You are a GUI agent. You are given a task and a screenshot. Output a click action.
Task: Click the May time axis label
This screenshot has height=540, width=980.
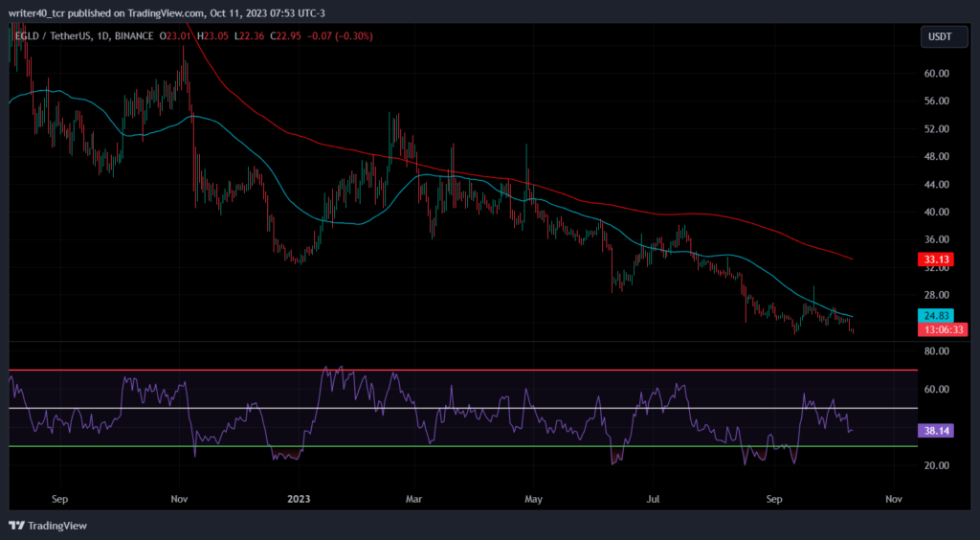[533, 500]
